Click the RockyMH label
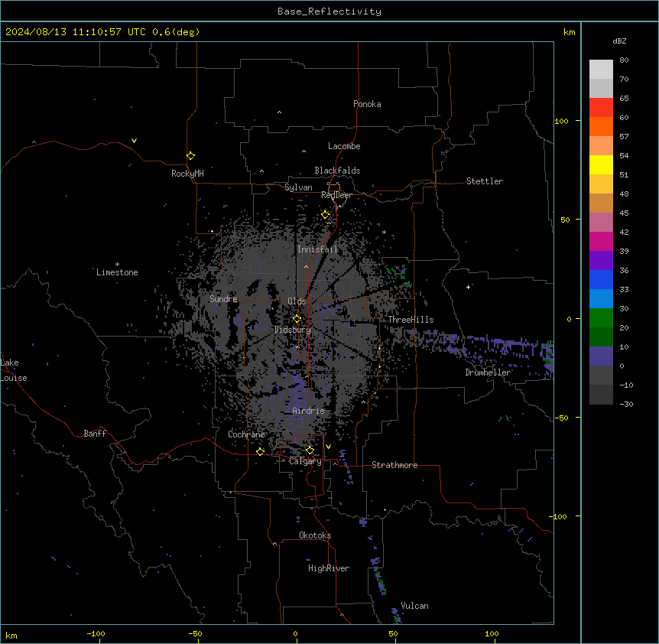Image resolution: width=659 pixels, height=644 pixels. click(x=187, y=174)
